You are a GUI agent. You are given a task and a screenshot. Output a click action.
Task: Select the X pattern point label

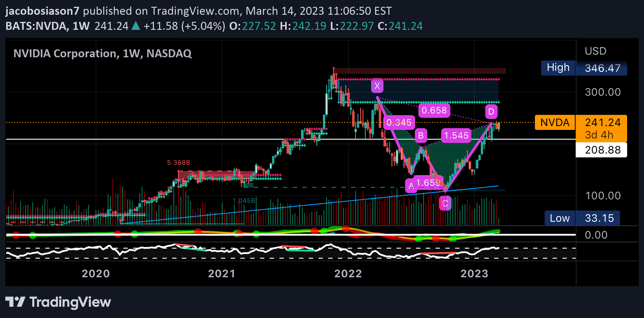pyautogui.click(x=377, y=86)
